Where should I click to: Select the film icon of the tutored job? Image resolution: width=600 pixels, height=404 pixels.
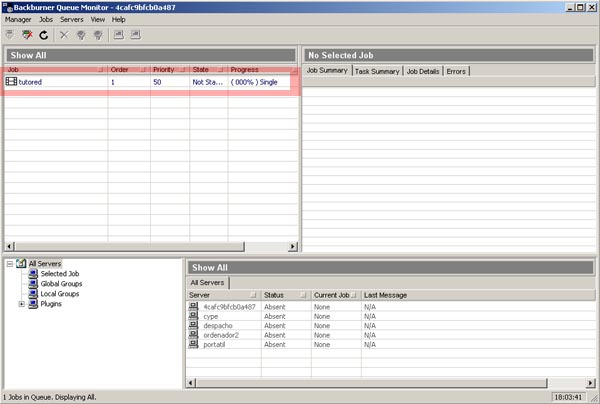11,81
